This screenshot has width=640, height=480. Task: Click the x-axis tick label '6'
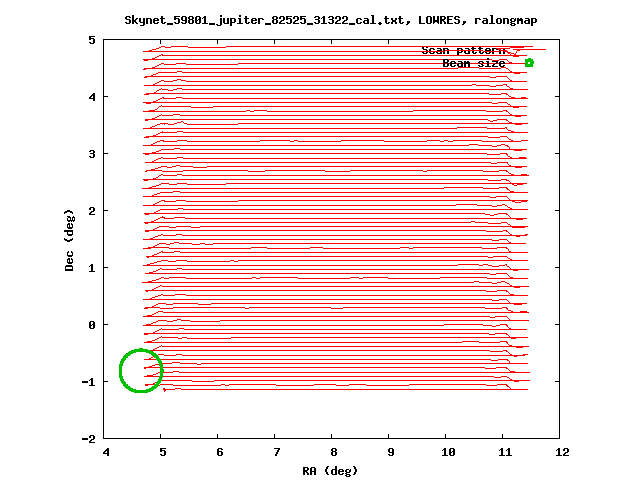tap(220, 452)
